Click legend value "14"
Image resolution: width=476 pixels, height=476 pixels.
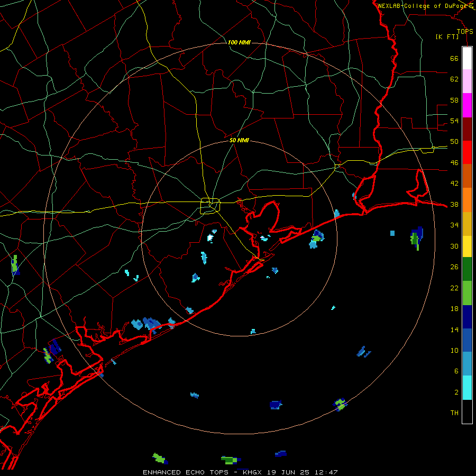[454, 329]
